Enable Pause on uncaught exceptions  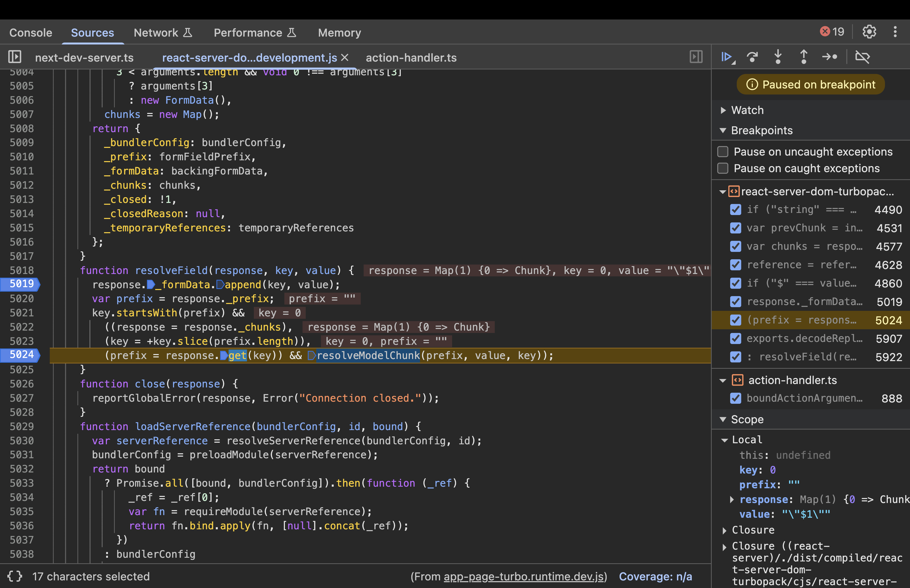[x=723, y=152]
